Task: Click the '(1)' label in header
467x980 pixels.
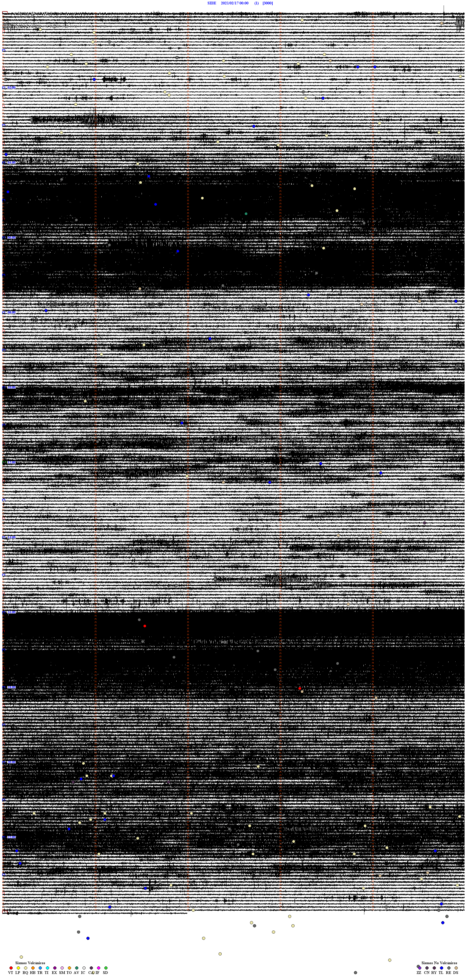Action: 257,3
